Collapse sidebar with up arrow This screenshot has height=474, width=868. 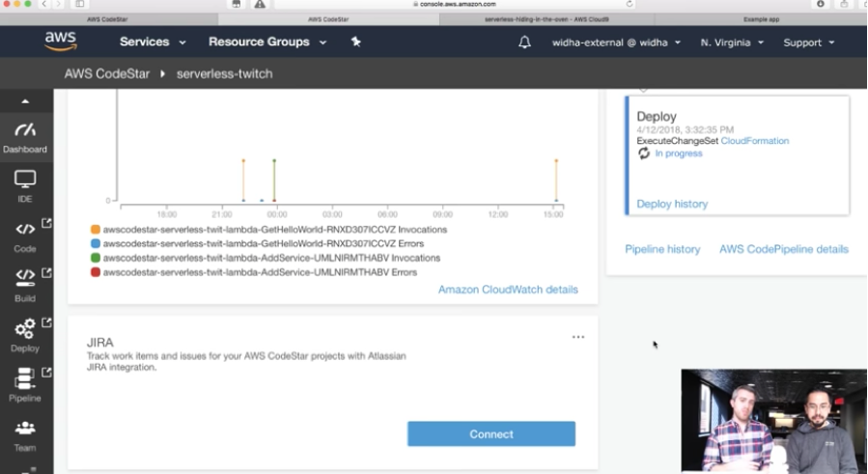point(25,101)
